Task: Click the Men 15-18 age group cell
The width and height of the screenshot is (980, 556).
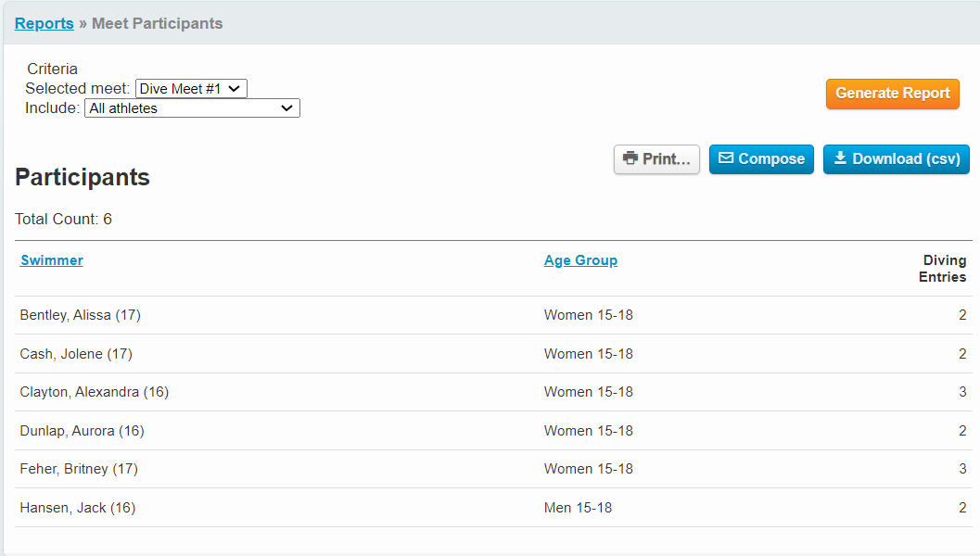Action: [x=578, y=508]
